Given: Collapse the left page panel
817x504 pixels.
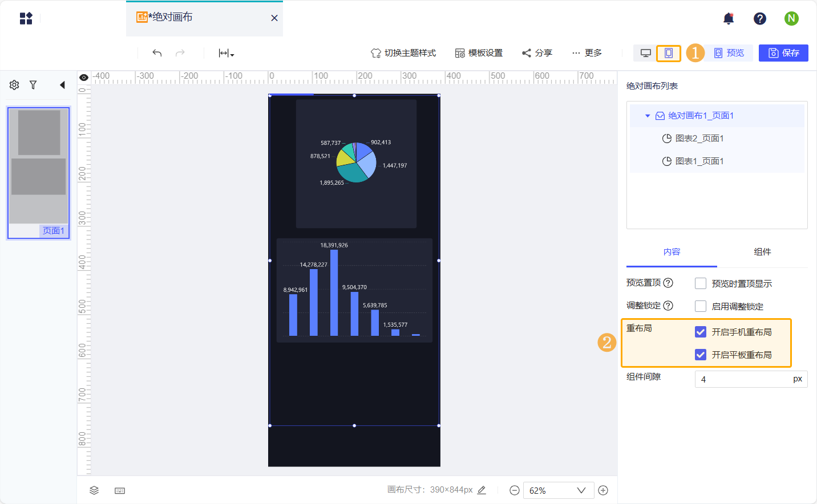Looking at the screenshot, I should pos(62,85).
